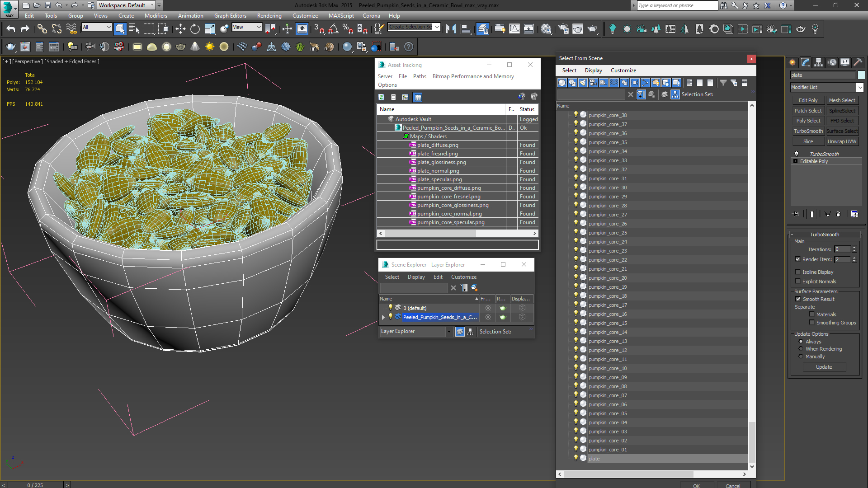This screenshot has width=868, height=488.
Task: Click FFD Select modifier button
Action: [x=842, y=121]
